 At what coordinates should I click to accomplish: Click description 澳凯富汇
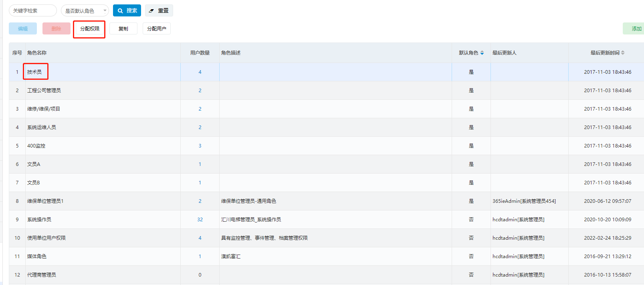[x=231, y=257]
